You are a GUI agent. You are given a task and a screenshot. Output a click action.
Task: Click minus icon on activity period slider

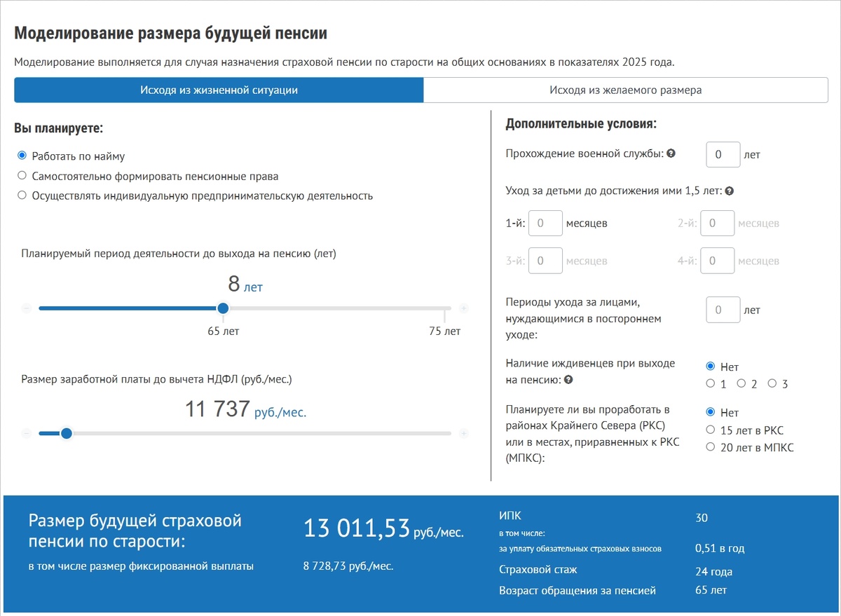25,307
